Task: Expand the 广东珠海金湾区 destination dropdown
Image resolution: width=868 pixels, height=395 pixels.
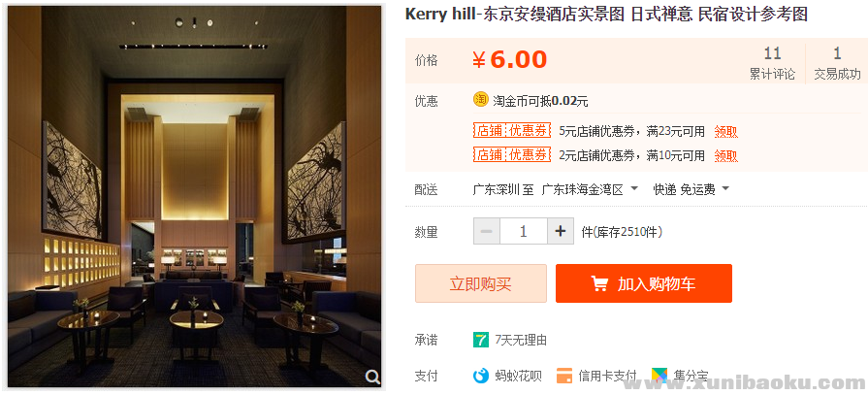Action: coord(590,189)
